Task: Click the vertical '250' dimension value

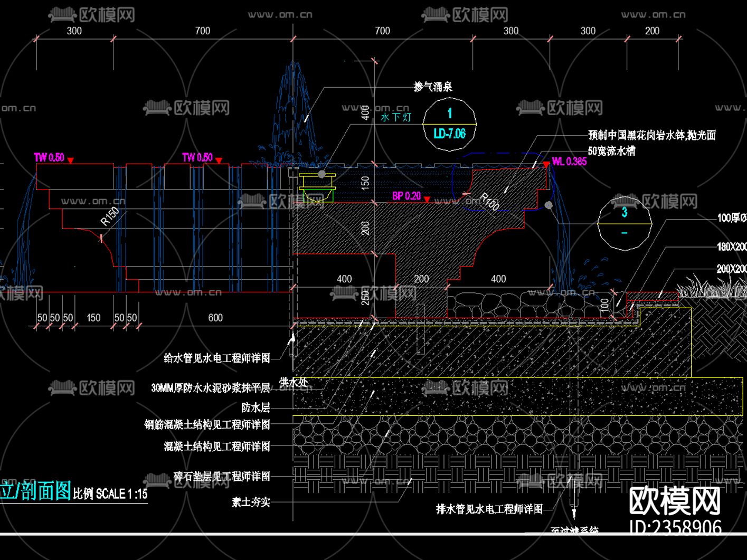Action: point(365,297)
